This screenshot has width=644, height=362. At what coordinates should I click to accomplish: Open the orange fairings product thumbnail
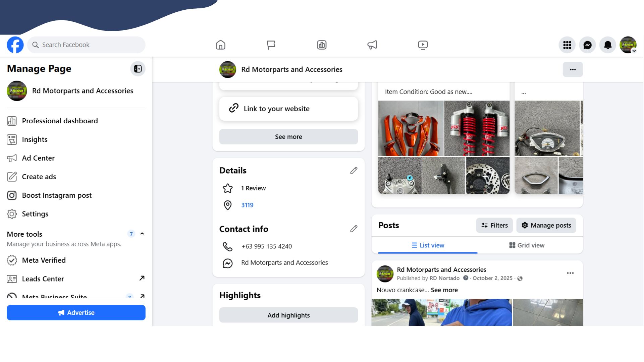pos(411,128)
